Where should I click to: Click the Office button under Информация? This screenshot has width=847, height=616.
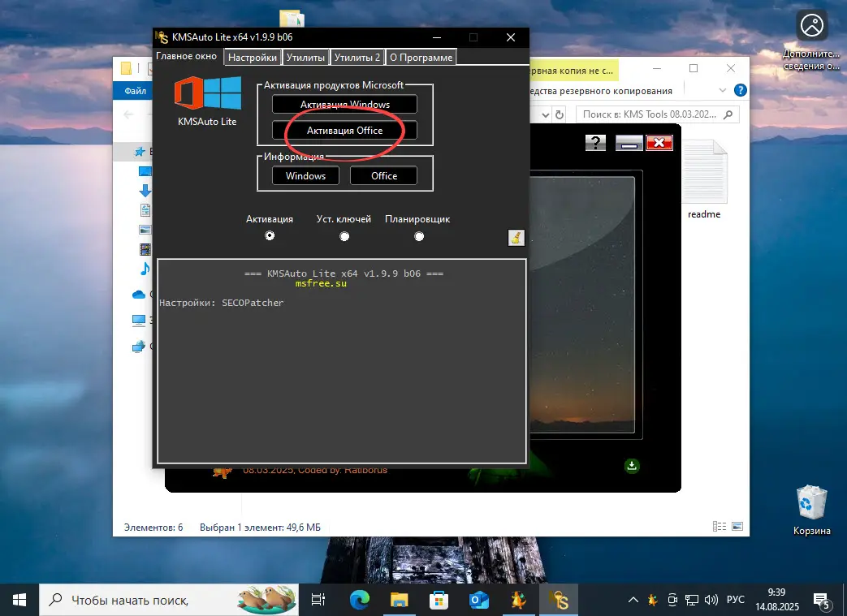point(384,175)
